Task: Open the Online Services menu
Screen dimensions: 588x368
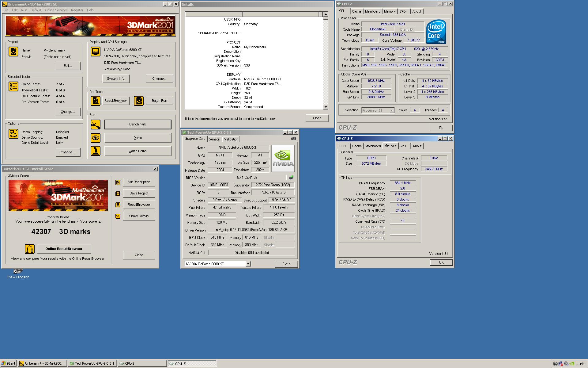Action: (x=56, y=10)
